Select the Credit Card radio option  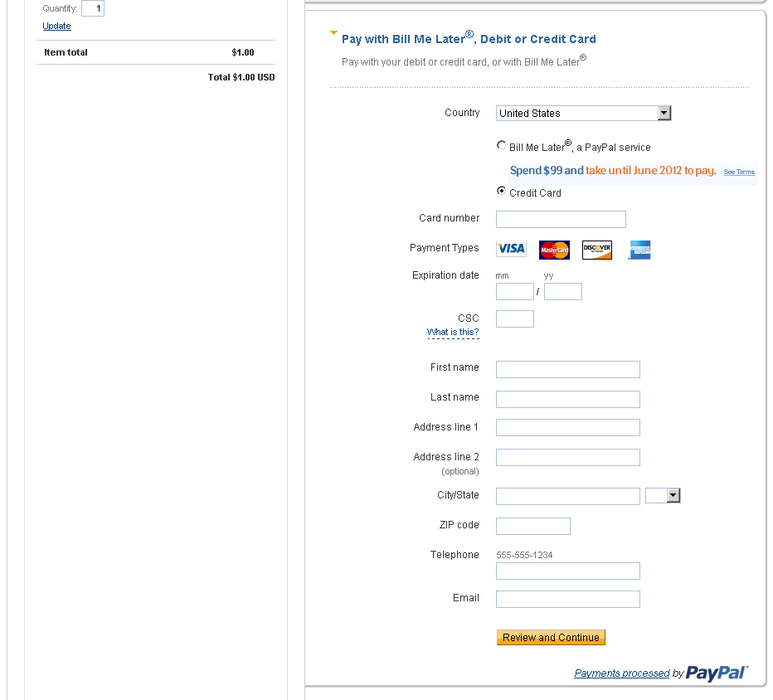tap(501, 191)
